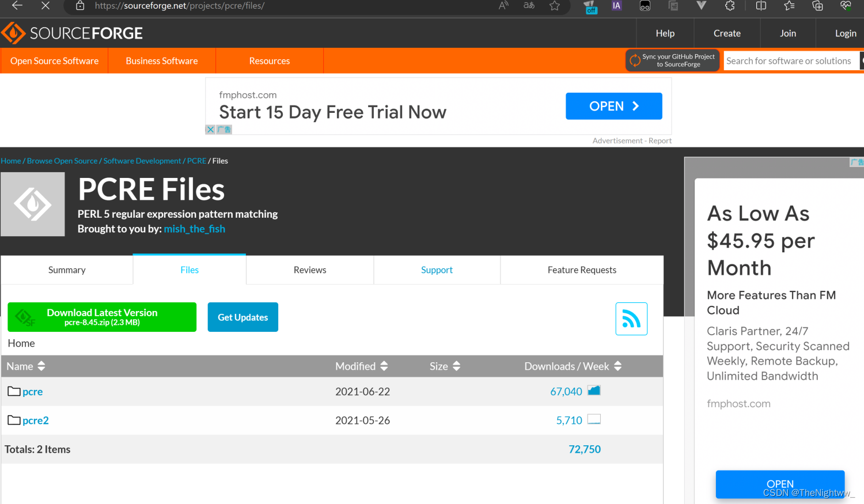864x504 pixels.
Task: Open pcre2 downloads stats chart icon
Action: click(594, 419)
